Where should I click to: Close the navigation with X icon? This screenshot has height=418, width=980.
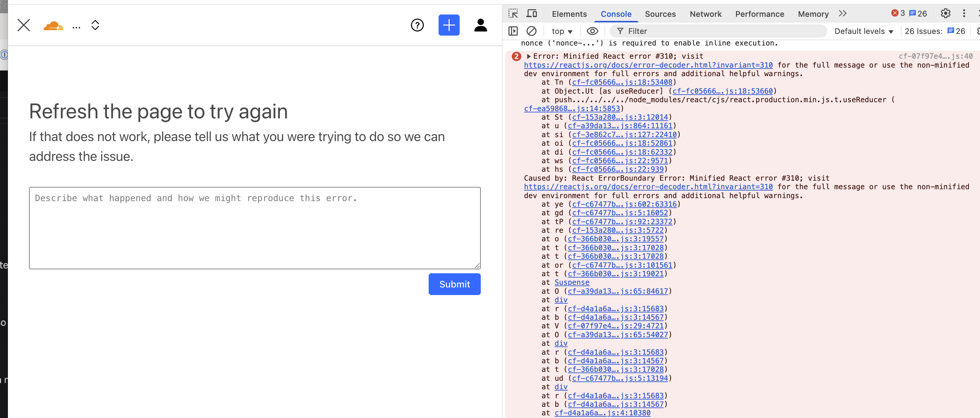click(24, 25)
